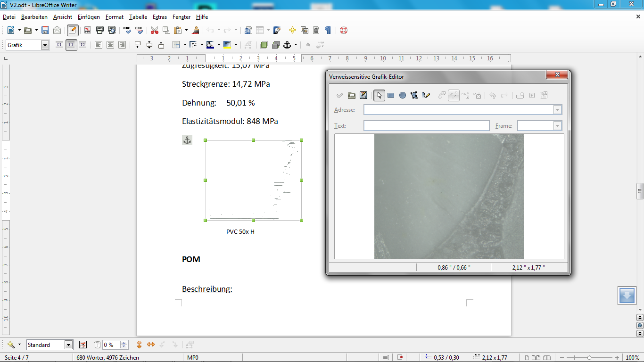Align image left
The width and height of the screenshot is (644, 362).
click(99, 45)
